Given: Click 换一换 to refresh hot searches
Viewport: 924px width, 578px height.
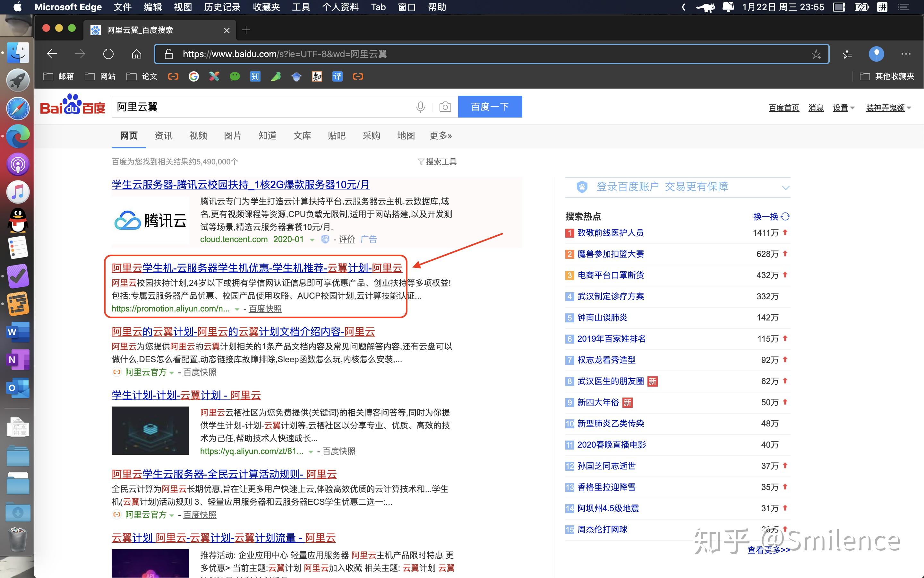Looking at the screenshot, I should pos(771,217).
